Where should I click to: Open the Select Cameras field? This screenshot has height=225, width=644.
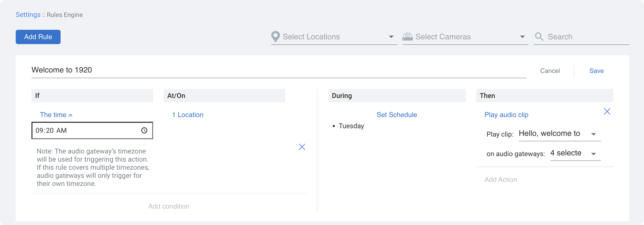pos(465,37)
